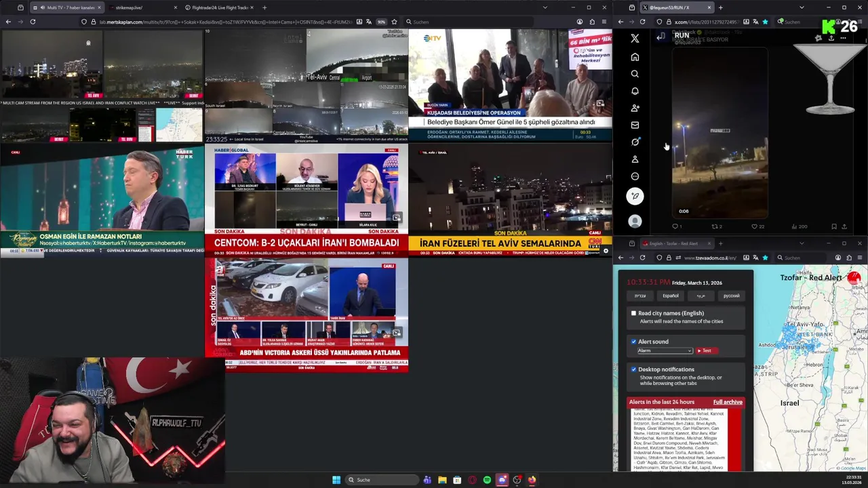Open Spotify from the taskbar
Screen dimensions: 868x488
487,480
